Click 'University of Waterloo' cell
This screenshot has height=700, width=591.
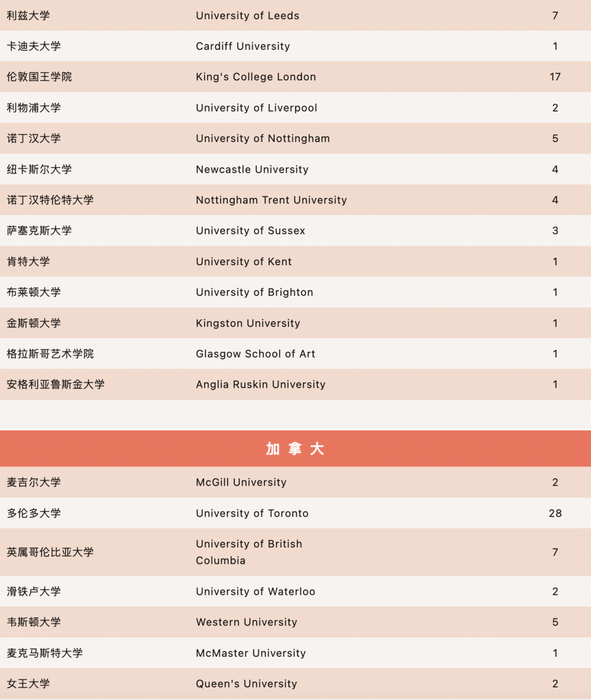(256, 592)
